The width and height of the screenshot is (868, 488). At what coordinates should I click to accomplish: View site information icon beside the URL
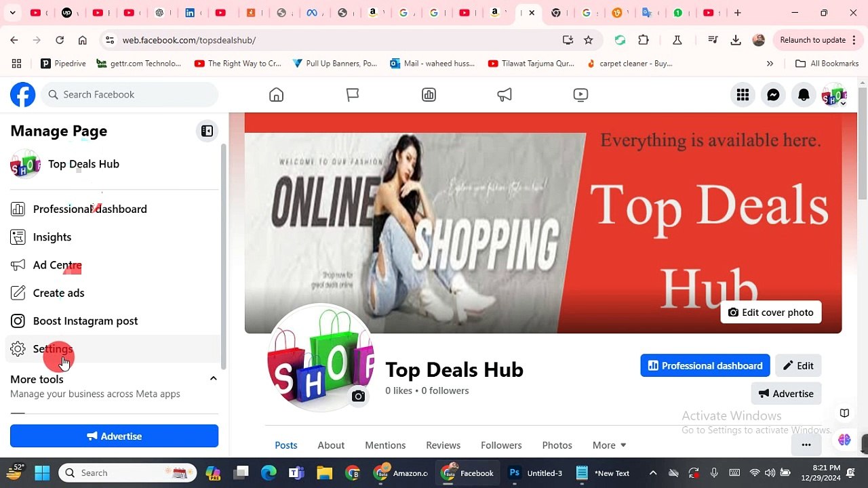click(x=110, y=40)
